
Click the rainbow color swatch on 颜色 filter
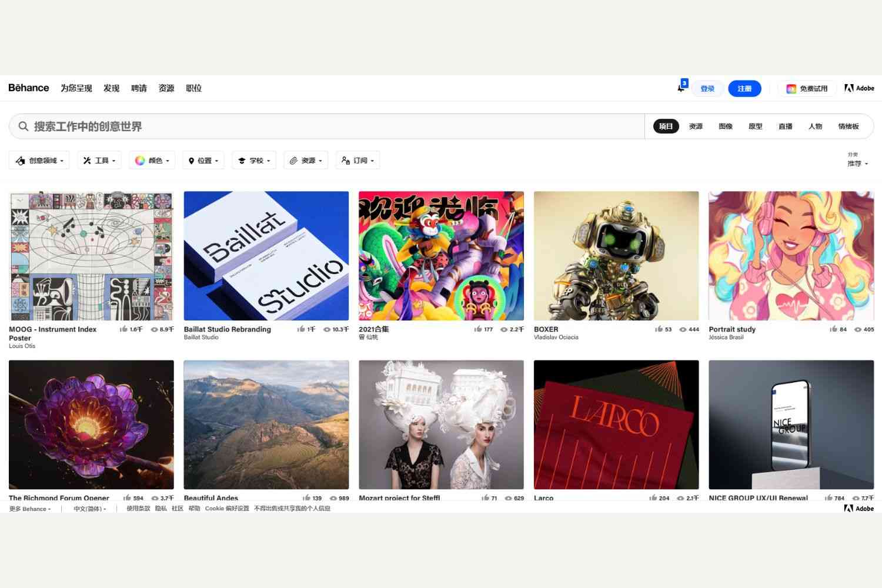tap(140, 160)
